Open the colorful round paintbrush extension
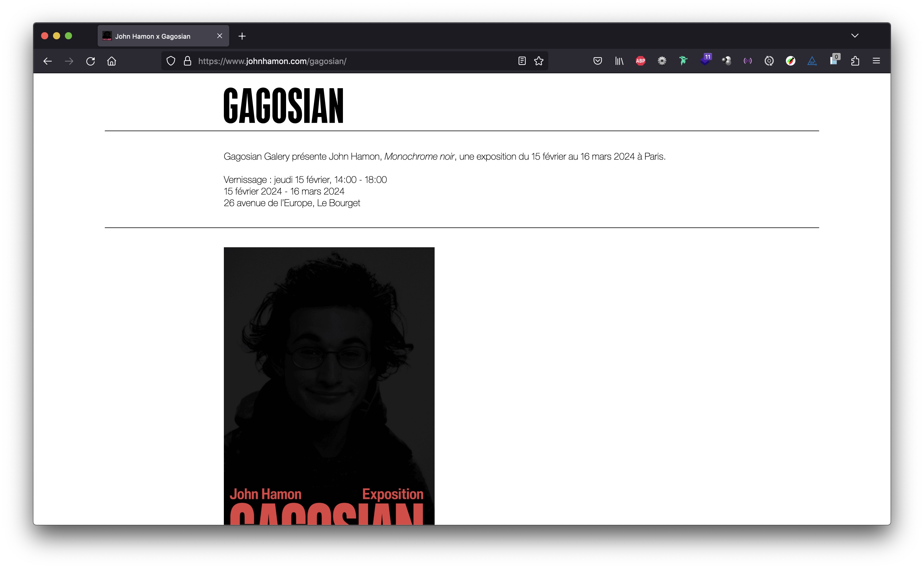924x569 pixels. [791, 61]
